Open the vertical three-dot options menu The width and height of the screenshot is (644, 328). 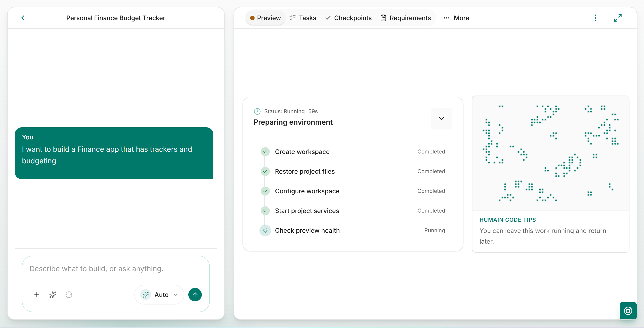pos(595,18)
